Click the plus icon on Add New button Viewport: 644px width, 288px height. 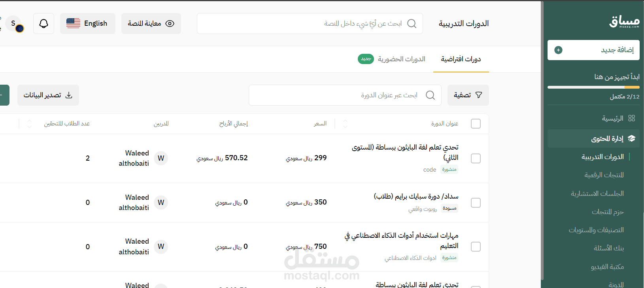[558, 50]
